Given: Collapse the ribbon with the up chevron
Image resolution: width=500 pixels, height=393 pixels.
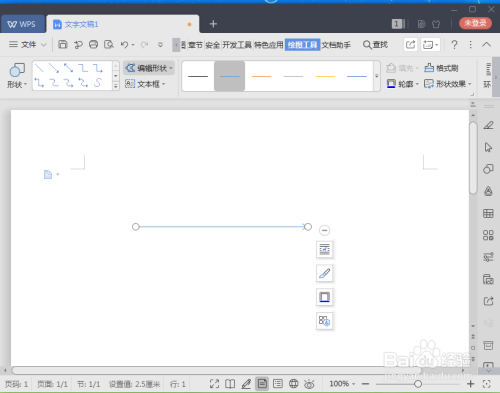Looking at the screenshot, I should pyautogui.click(x=486, y=44).
